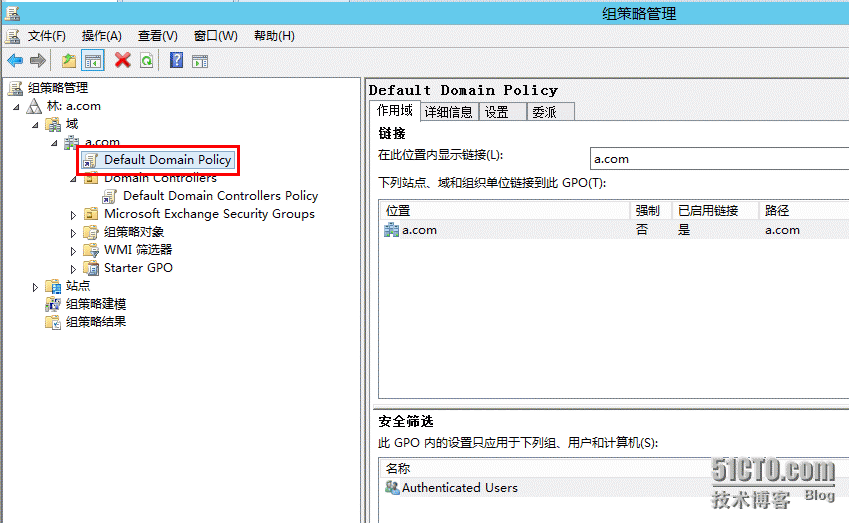The height and width of the screenshot is (523, 849).
Task: Toggle the show/hide action pane icon
Action: 200,61
